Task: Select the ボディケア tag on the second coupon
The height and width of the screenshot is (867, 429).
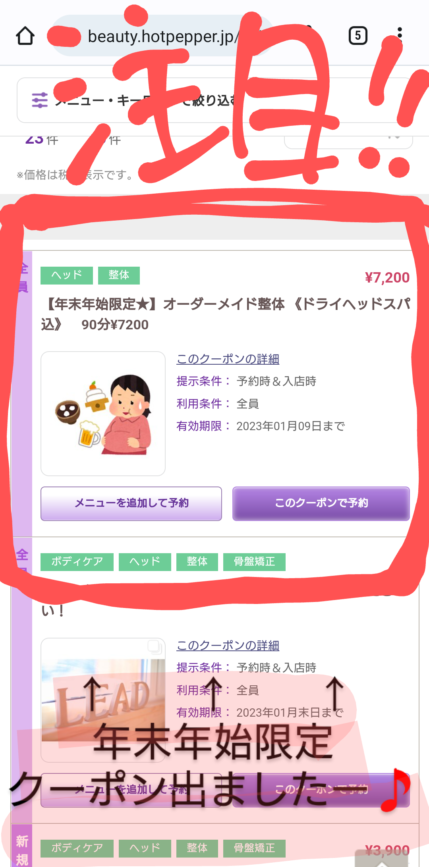Action: click(77, 562)
